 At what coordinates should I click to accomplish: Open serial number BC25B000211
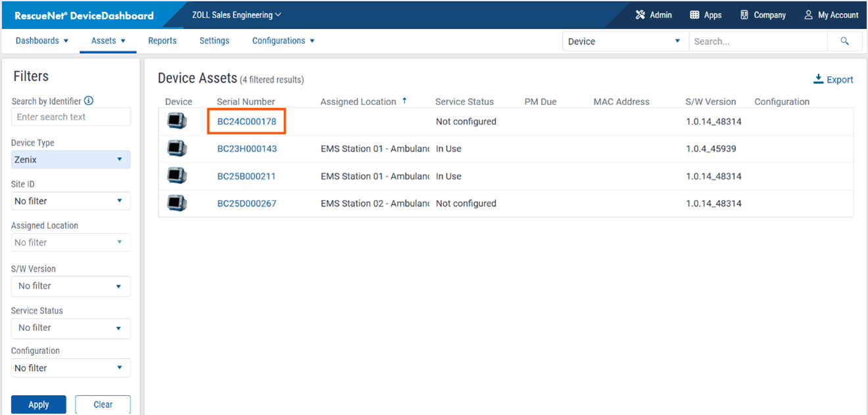click(x=247, y=176)
